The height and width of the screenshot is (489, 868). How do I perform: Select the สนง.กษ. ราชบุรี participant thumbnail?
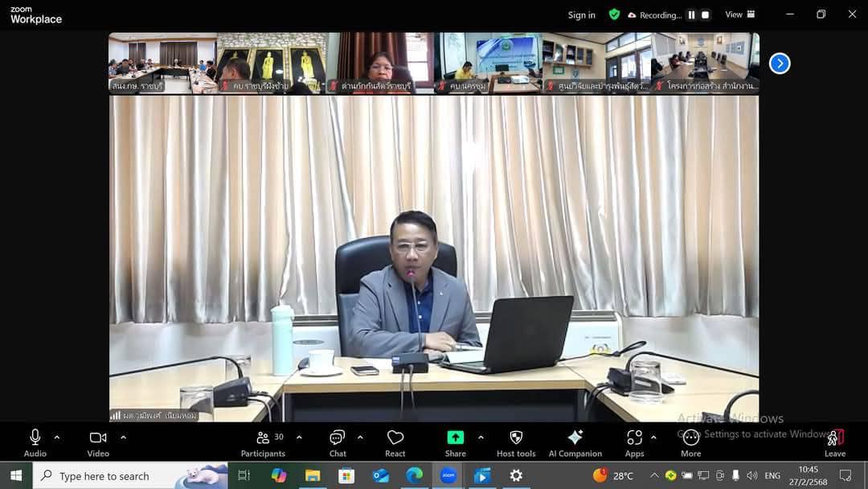[x=162, y=63]
